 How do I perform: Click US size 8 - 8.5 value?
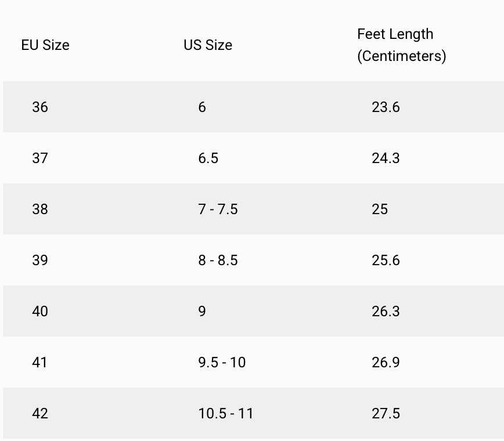point(218,261)
